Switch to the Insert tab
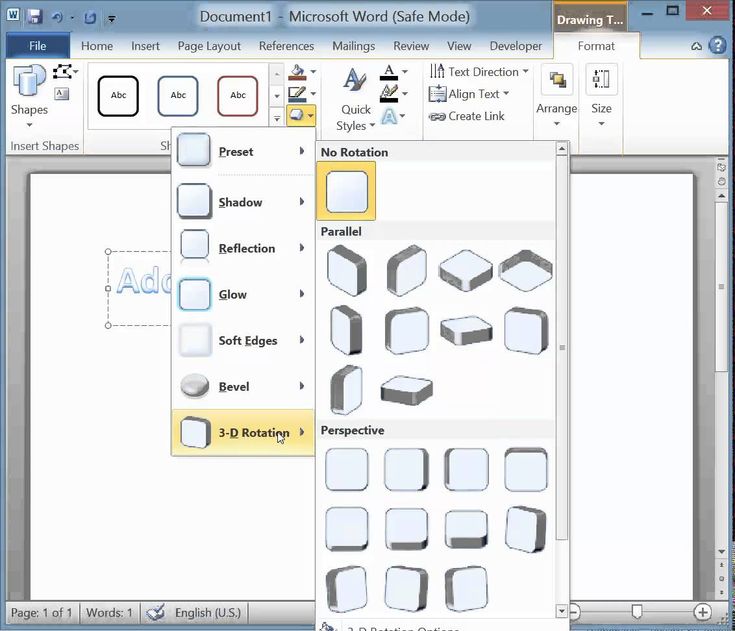This screenshot has height=631, width=735. 145,46
